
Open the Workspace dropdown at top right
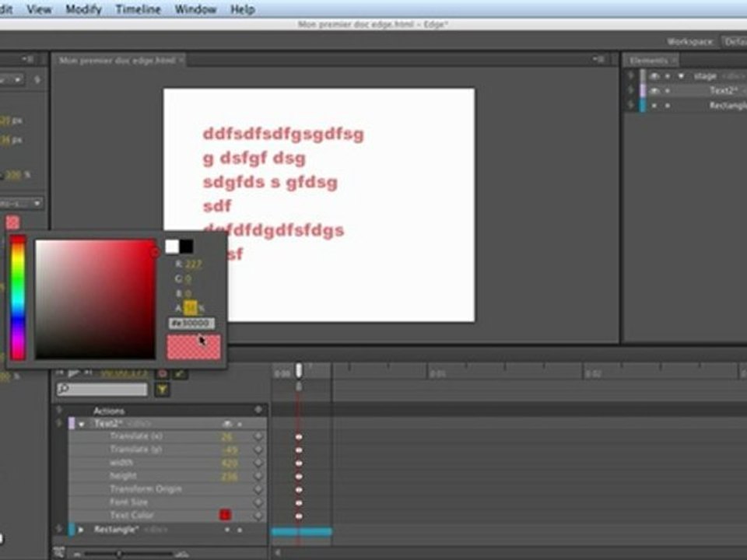tap(734, 42)
